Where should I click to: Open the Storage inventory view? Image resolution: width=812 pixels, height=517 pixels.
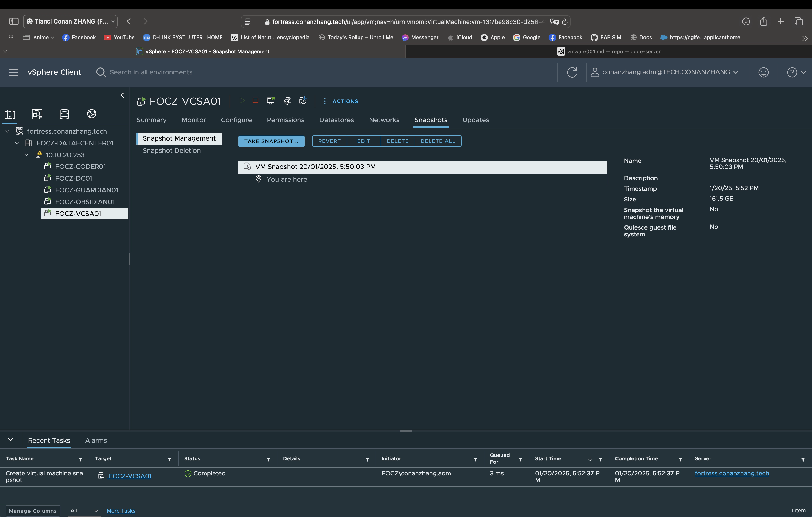(x=64, y=114)
